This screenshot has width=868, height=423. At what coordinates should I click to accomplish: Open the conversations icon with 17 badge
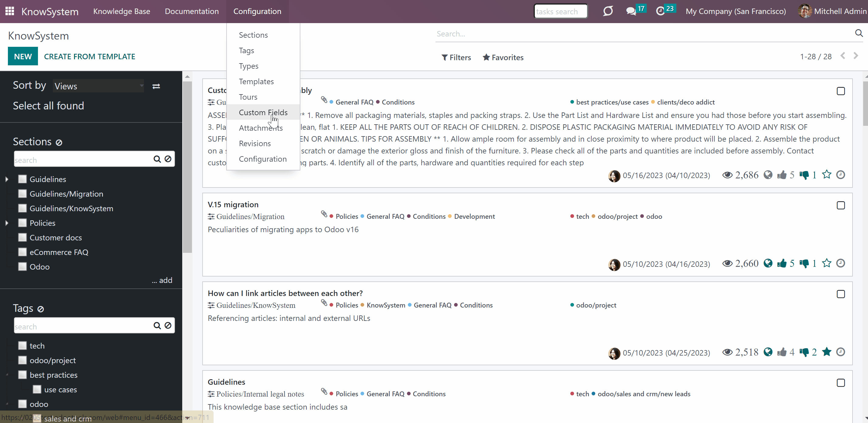click(631, 12)
